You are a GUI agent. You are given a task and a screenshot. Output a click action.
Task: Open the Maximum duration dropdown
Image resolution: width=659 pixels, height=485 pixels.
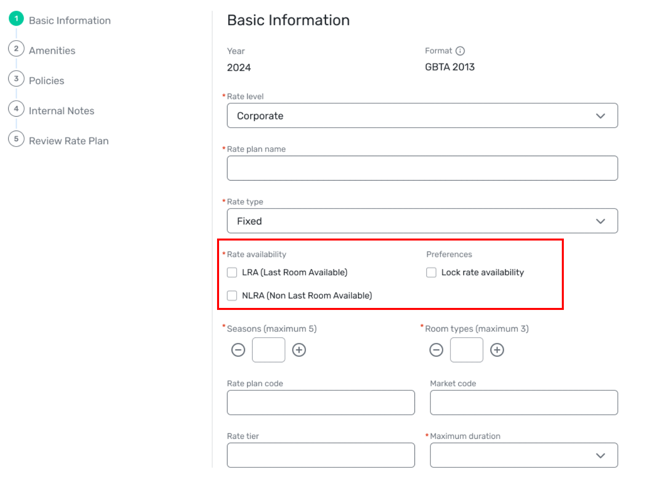point(523,455)
